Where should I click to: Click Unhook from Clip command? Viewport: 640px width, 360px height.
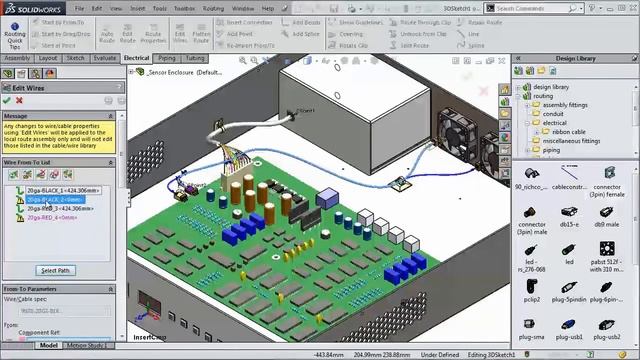coord(418,34)
